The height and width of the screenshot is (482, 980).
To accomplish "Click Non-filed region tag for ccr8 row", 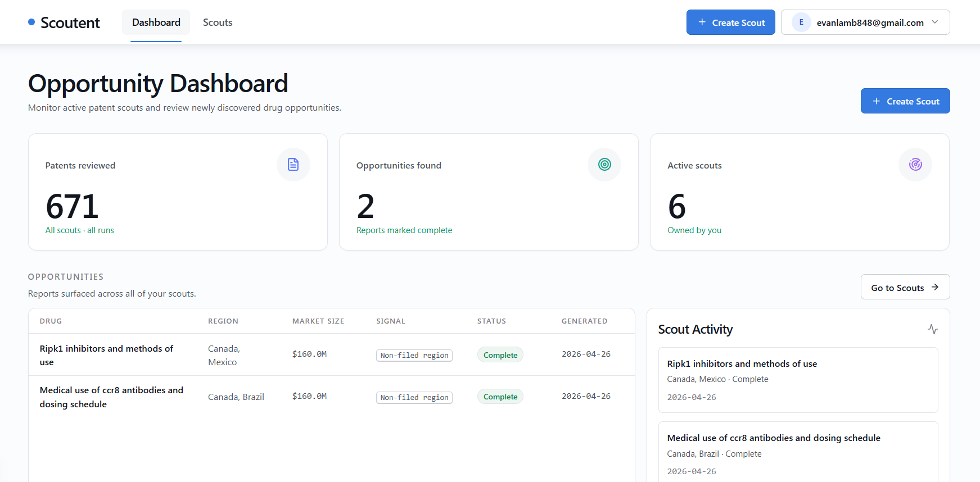I will tap(414, 397).
